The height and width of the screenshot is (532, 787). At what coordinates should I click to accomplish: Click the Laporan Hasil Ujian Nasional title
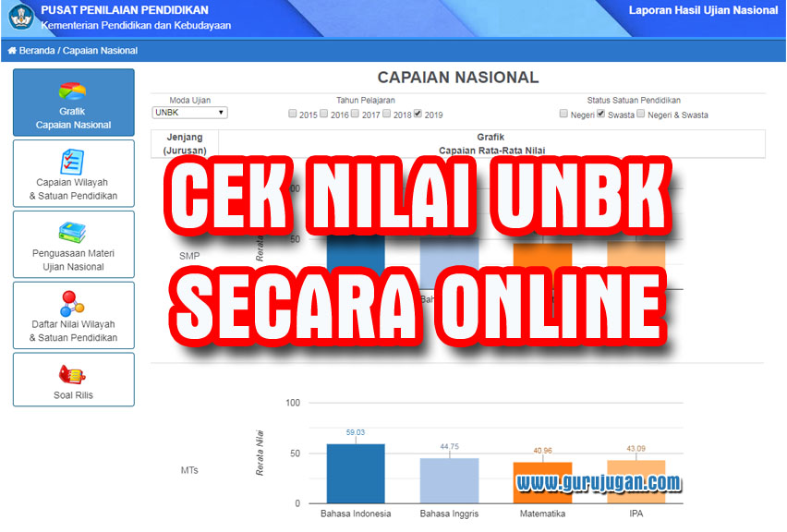click(x=703, y=10)
